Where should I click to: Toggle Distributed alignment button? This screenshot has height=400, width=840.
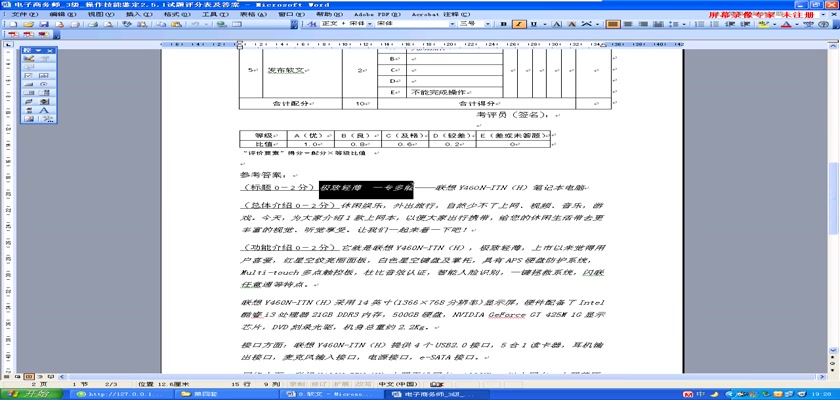(658, 25)
